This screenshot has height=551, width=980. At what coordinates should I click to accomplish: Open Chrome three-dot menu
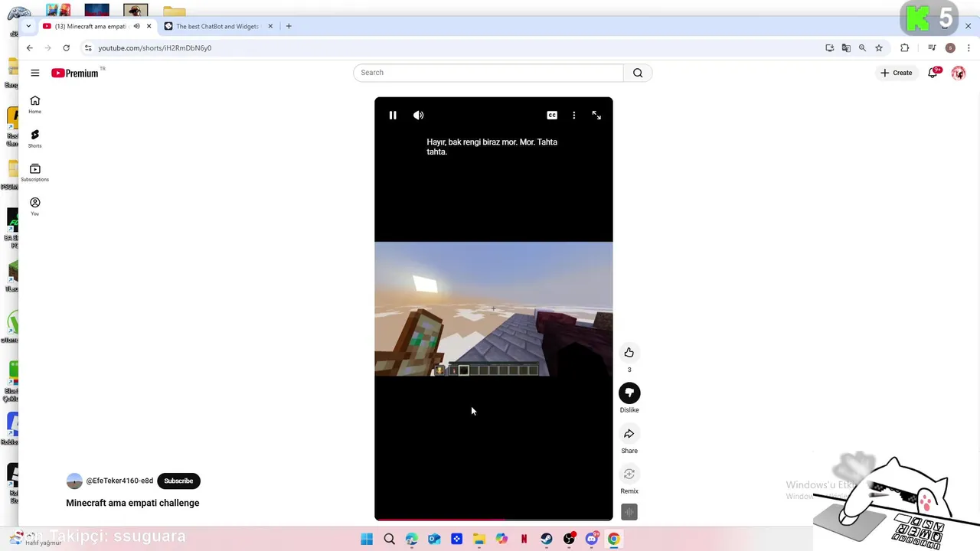pyautogui.click(x=969, y=48)
